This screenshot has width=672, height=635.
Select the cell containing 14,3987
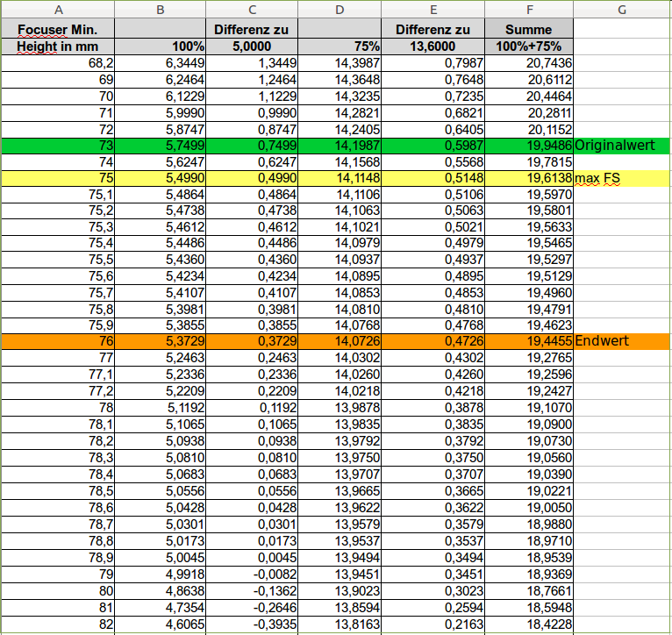pyautogui.click(x=340, y=63)
